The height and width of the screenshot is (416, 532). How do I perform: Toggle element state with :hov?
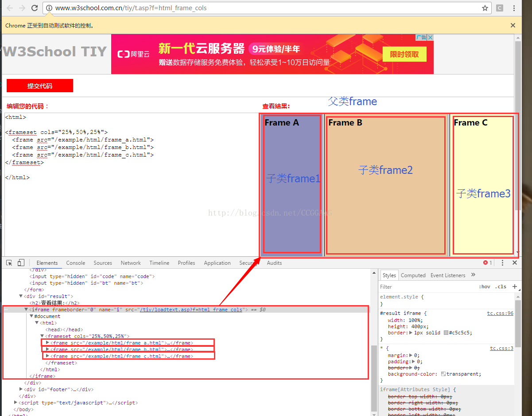(485, 286)
